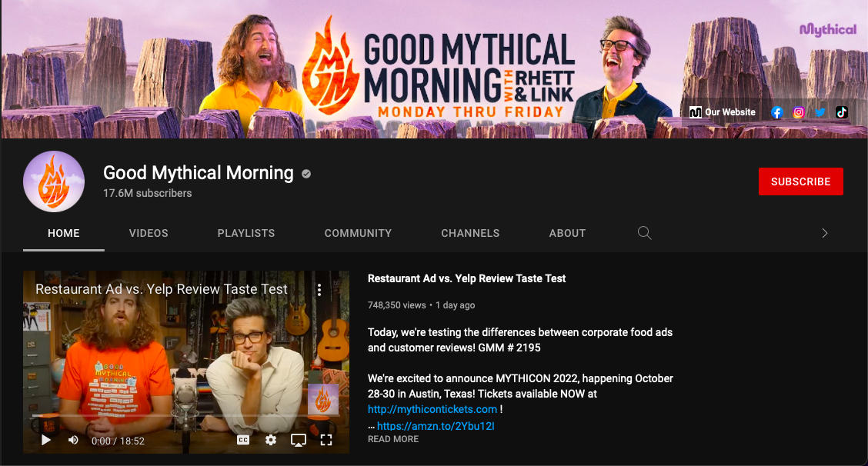Play the featured video
This screenshot has height=466, width=868.
click(x=46, y=440)
